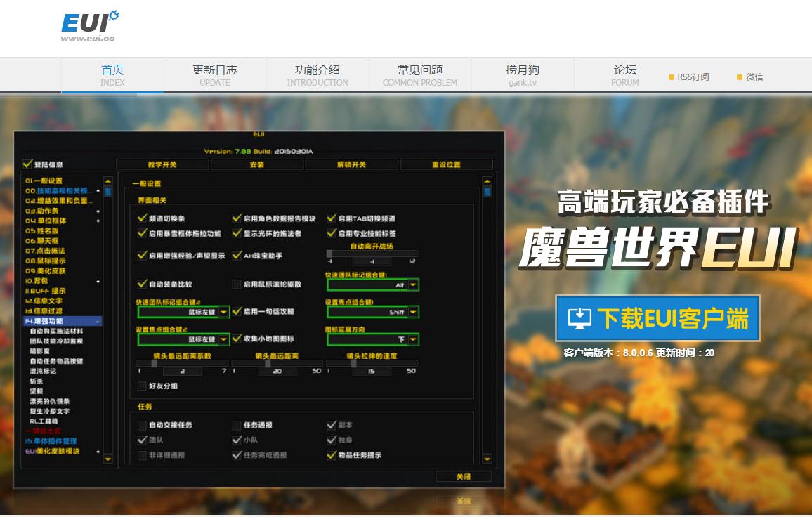
Task: Select 15.单体插件管理 category
Action: coord(51,441)
